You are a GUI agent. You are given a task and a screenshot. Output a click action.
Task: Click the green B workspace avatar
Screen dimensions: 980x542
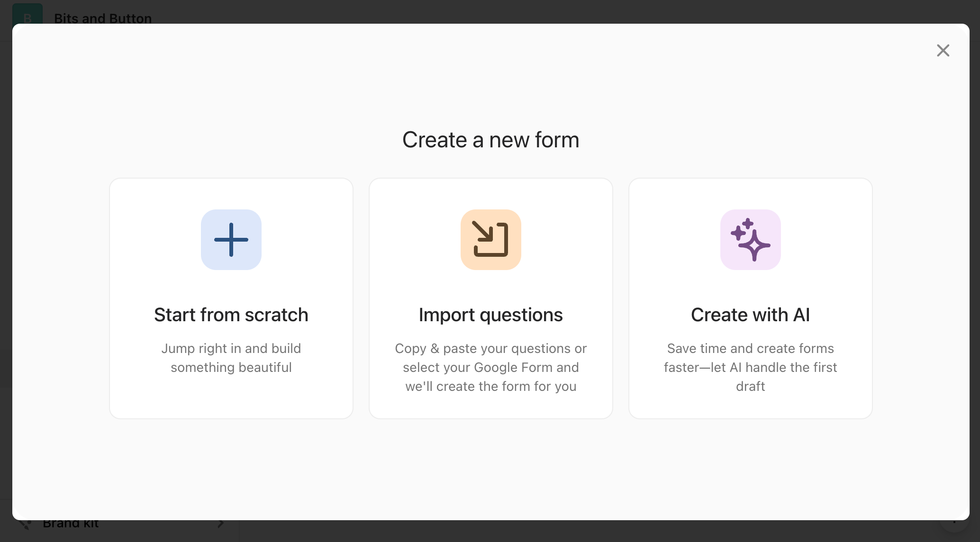(27, 14)
